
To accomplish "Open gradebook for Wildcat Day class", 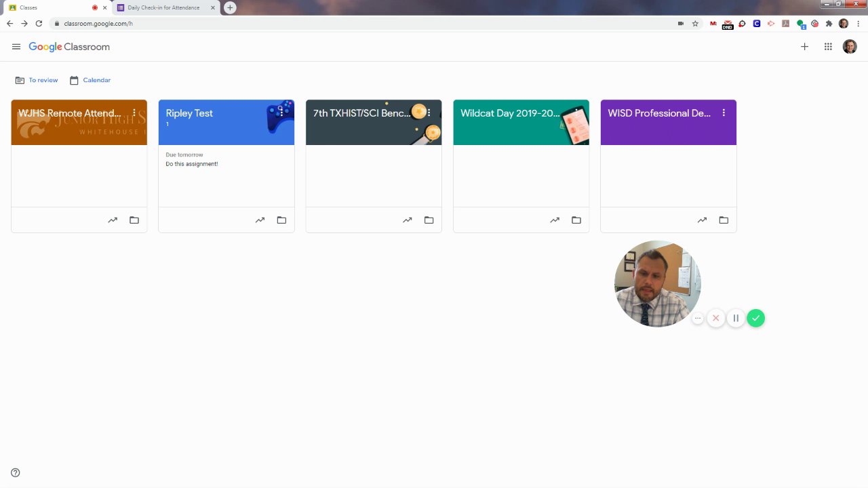I will 555,220.
